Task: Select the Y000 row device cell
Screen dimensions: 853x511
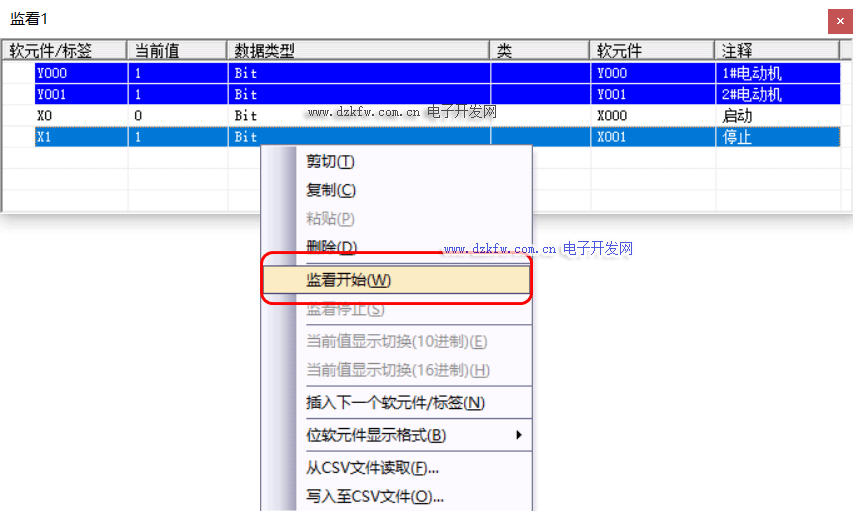Action: tap(80, 73)
